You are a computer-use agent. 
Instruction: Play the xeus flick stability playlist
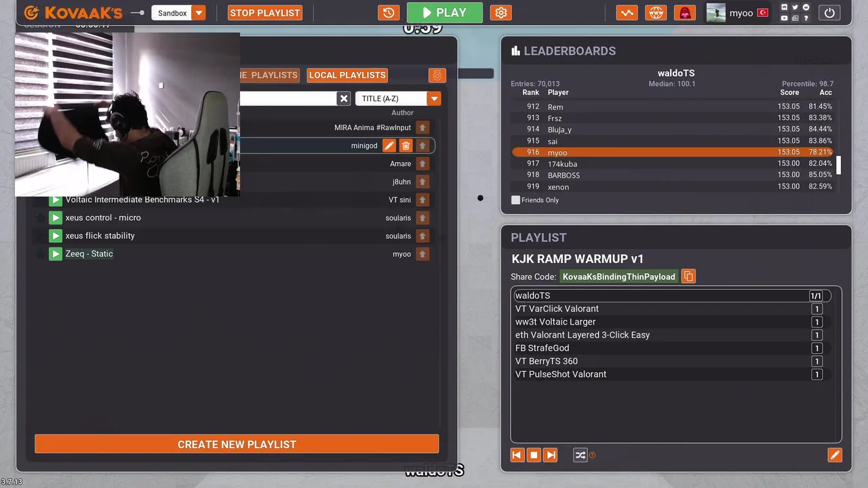(x=56, y=236)
